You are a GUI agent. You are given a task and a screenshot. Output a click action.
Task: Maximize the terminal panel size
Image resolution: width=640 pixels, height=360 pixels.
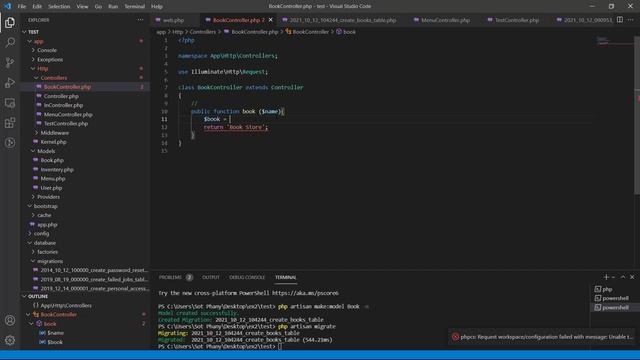click(623, 277)
